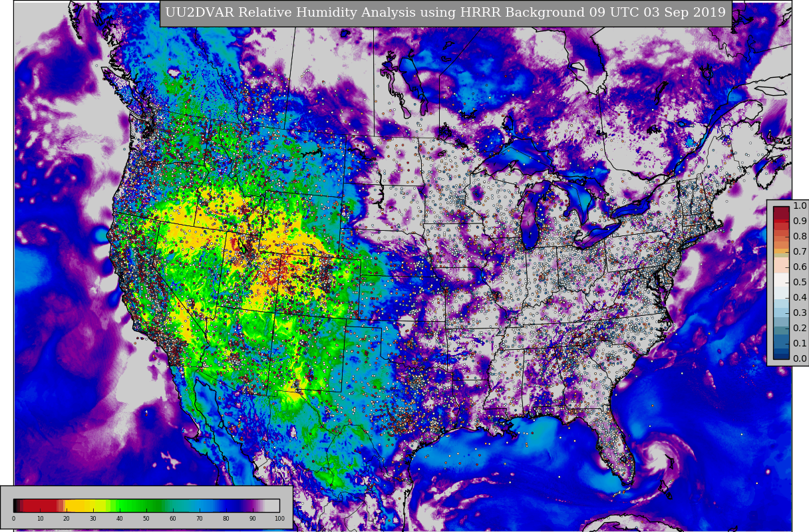The image size is (809, 532).
Task: Click the 0.4 label on vertical colorbar
Action: point(800,298)
